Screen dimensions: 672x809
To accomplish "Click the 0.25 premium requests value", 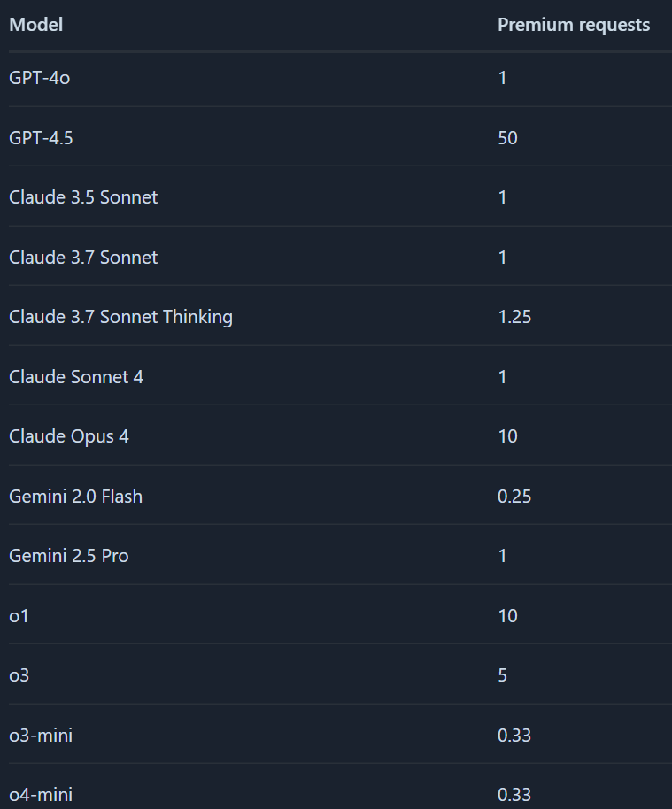I will [514, 497].
